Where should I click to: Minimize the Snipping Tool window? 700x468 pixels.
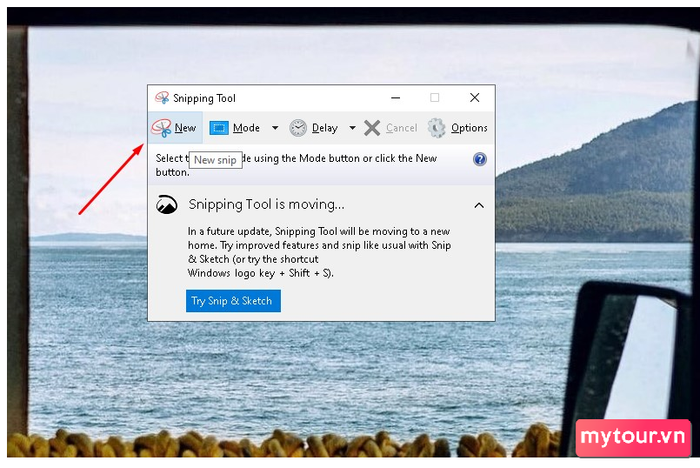[395, 97]
